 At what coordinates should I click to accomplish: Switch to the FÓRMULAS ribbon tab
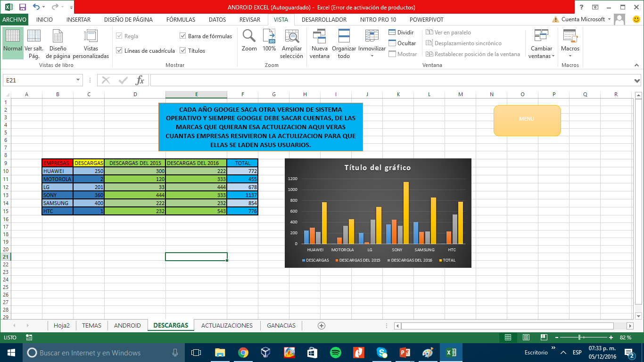(181, 20)
